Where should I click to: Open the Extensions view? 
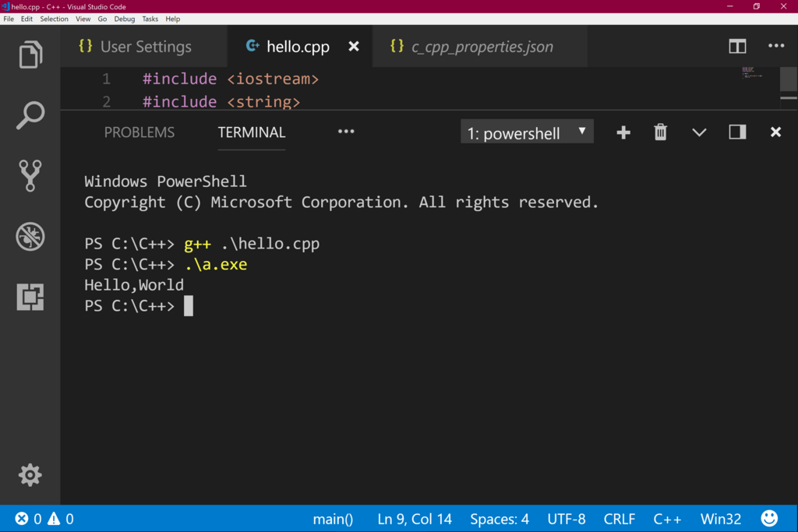pyautogui.click(x=30, y=297)
